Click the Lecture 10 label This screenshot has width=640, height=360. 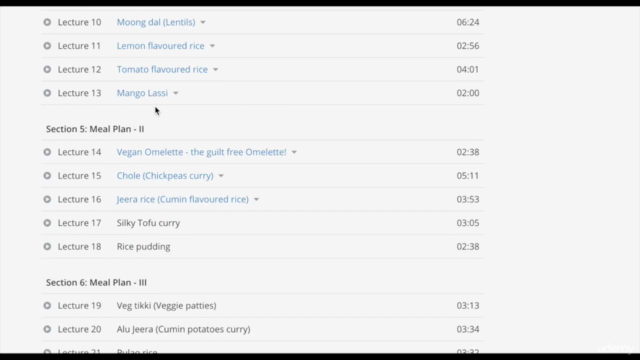[79, 22]
